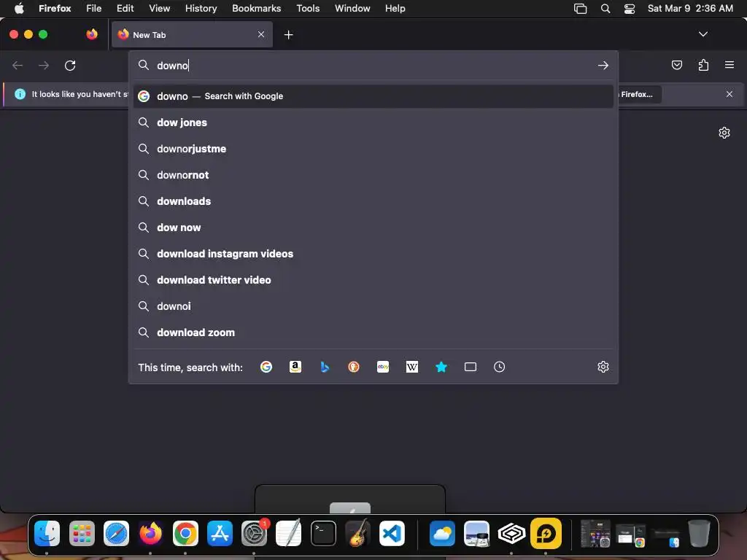Click in the address bar text field
This screenshot has height=560, width=747.
point(374,65)
